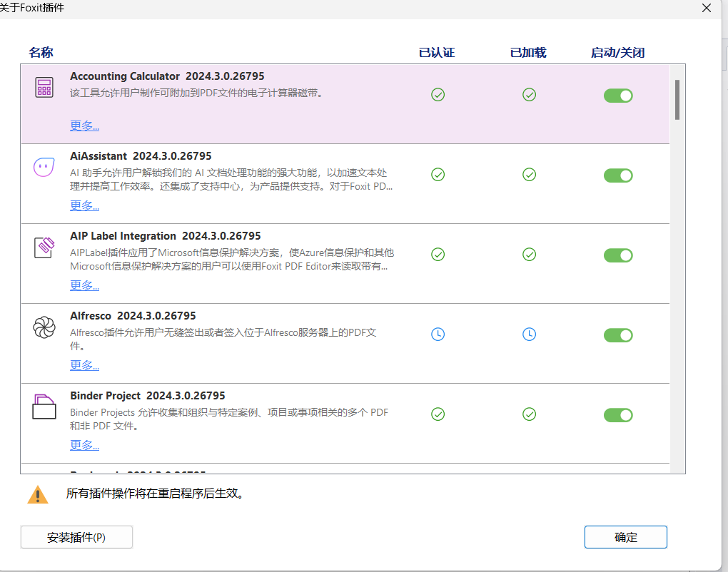Click the AIP Label Integration icon
Viewport: 728px width, 572px height.
(x=44, y=247)
